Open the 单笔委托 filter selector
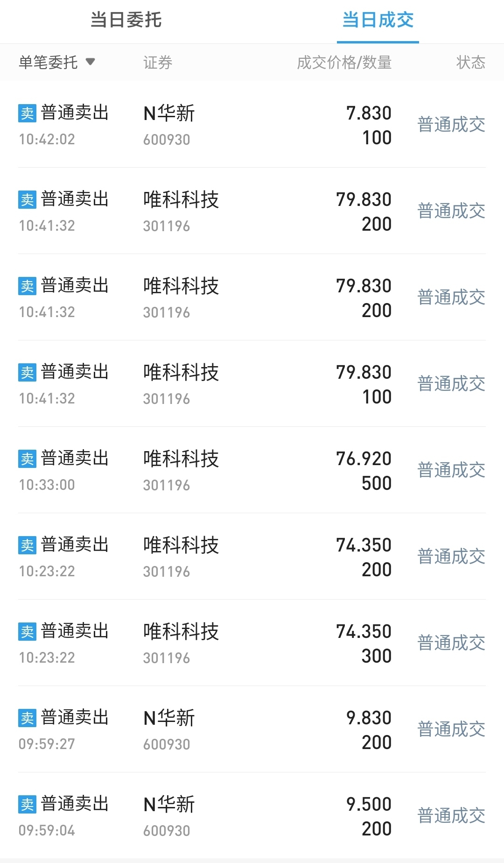Viewport: 504px width, 863px height. tap(57, 62)
